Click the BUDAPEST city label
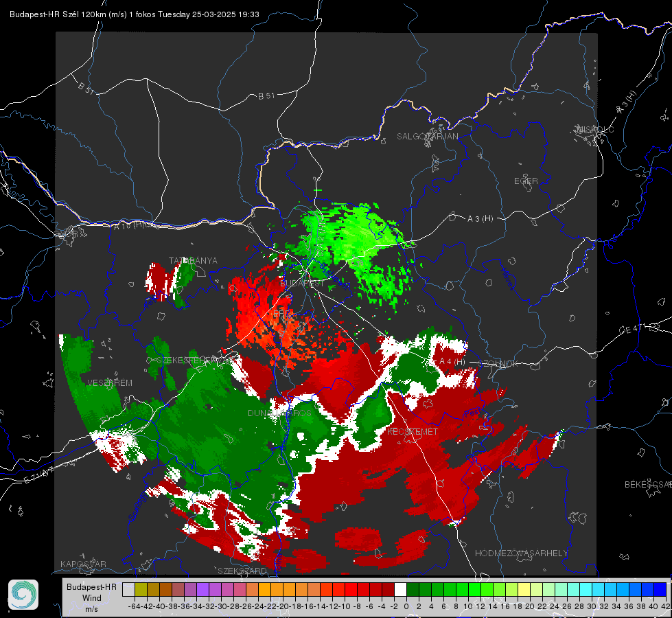 302,284
